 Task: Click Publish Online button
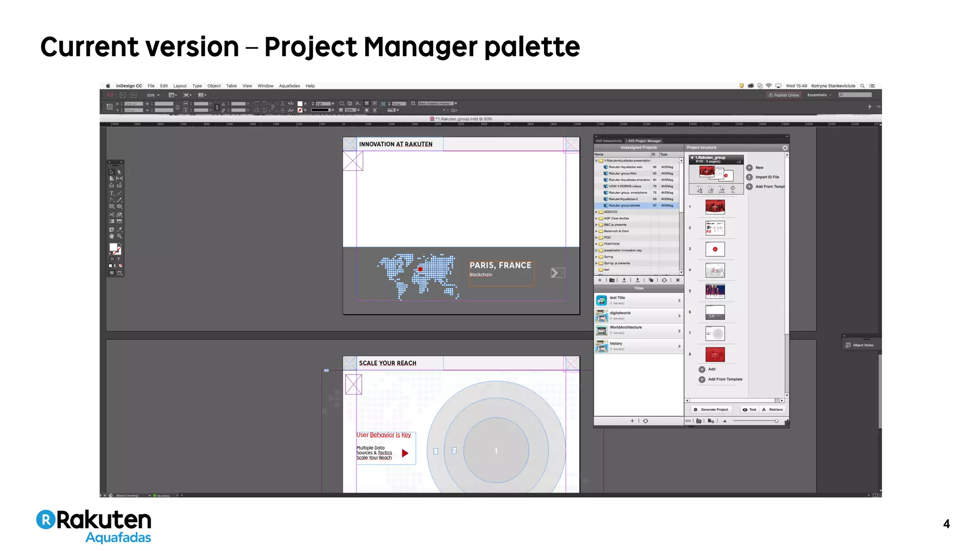[784, 95]
